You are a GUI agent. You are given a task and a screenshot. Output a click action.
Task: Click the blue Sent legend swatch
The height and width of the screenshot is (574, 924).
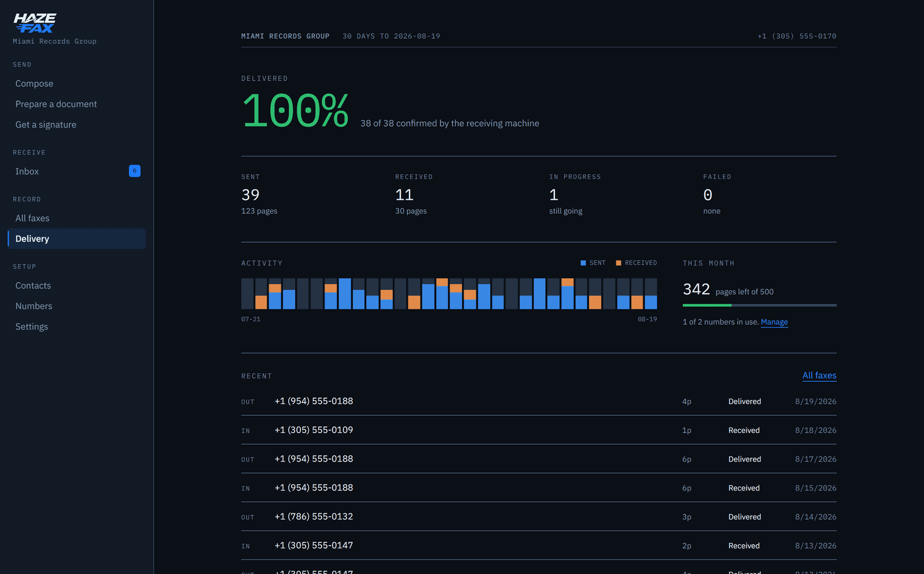tap(583, 263)
